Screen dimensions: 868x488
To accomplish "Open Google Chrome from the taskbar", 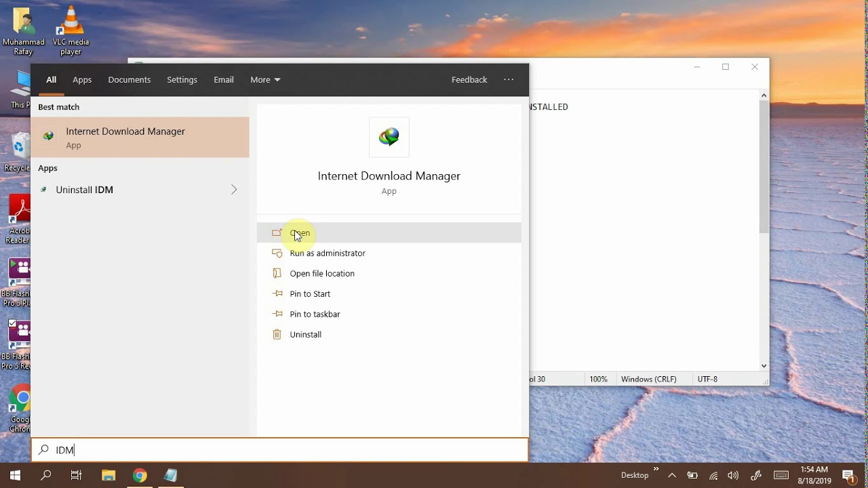I will [x=140, y=475].
